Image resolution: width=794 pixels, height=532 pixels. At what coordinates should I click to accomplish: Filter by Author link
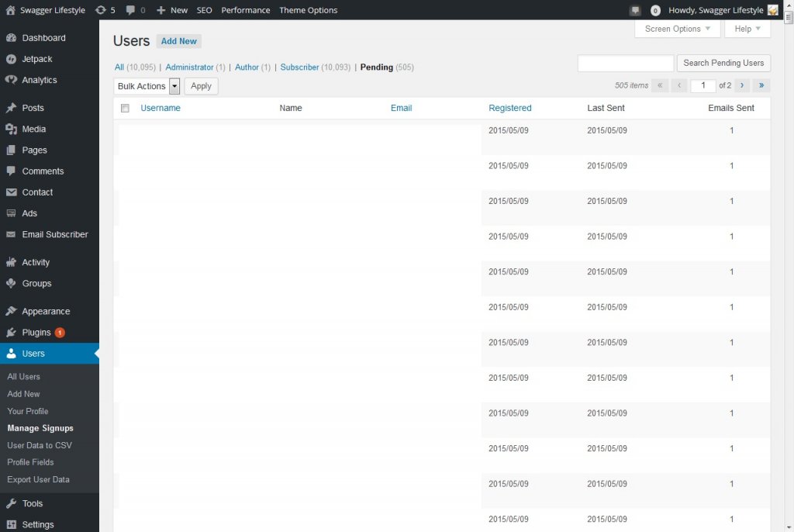point(247,67)
